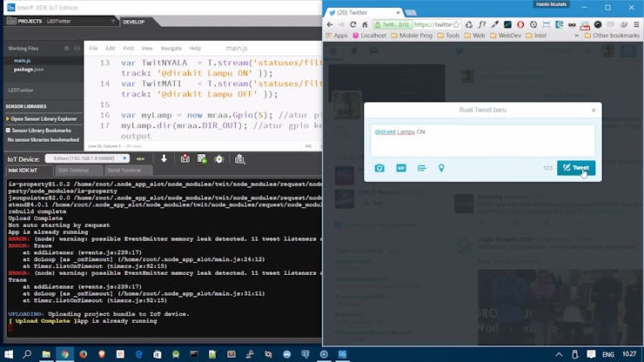Click the tweet text input field
The height and width of the screenshot is (362, 644).
(483, 140)
